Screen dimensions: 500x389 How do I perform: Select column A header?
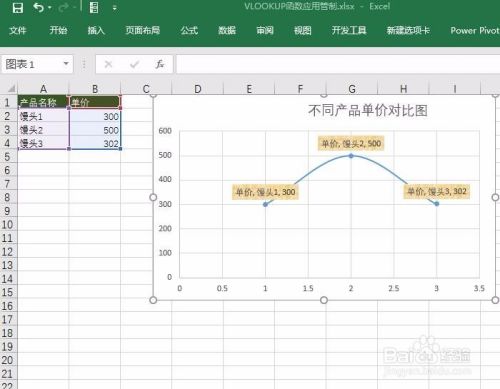(43, 89)
